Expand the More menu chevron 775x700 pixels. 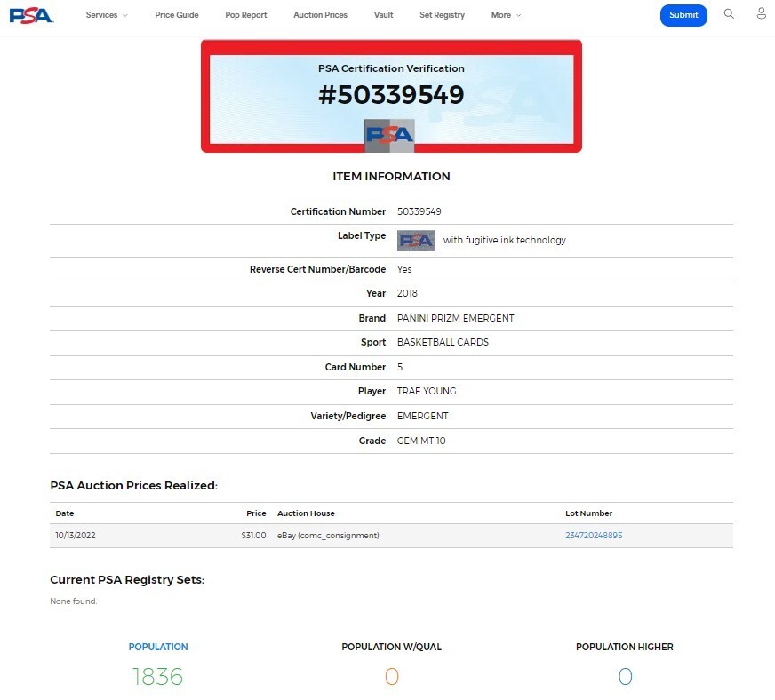tap(518, 15)
